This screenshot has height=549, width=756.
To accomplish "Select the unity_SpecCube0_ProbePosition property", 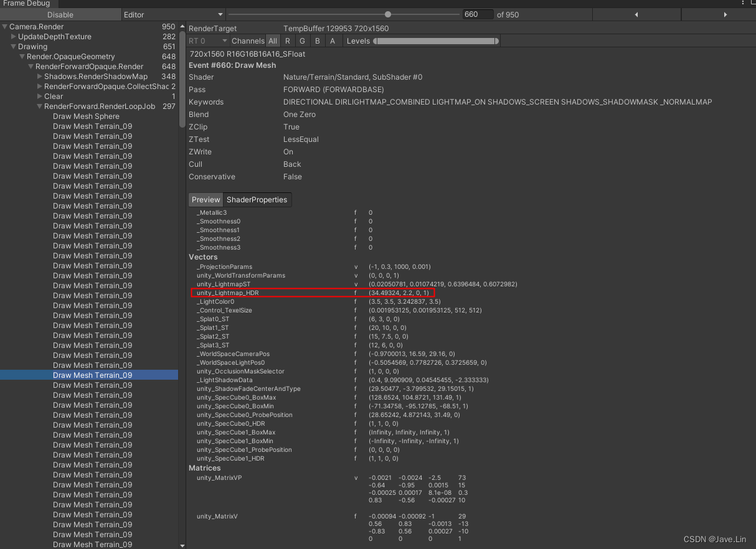I will tap(244, 415).
